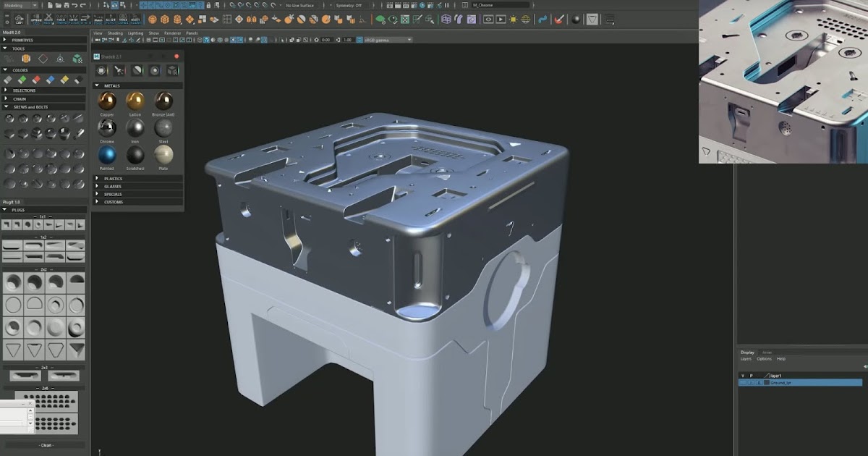Toggle the P playback checkbox for Ground_lyr
The width and height of the screenshot is (868, 456).
pyautogui.click(x=751, y=382)
